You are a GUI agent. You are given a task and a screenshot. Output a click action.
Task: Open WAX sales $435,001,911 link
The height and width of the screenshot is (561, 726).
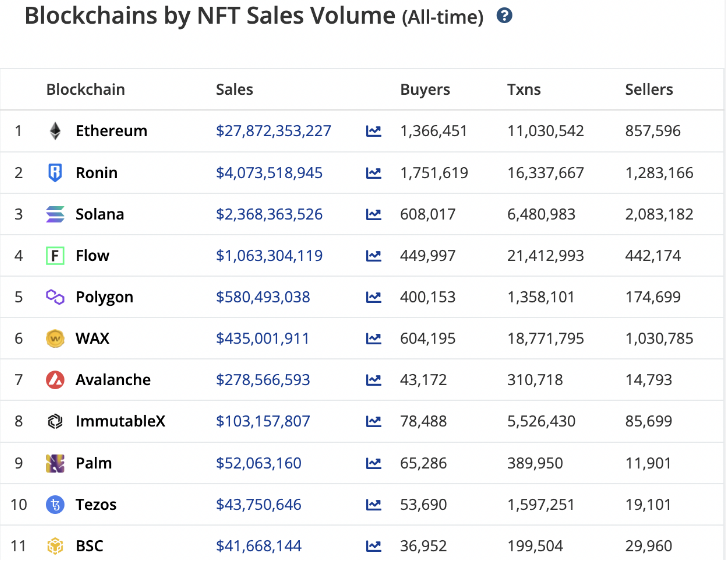263,338
